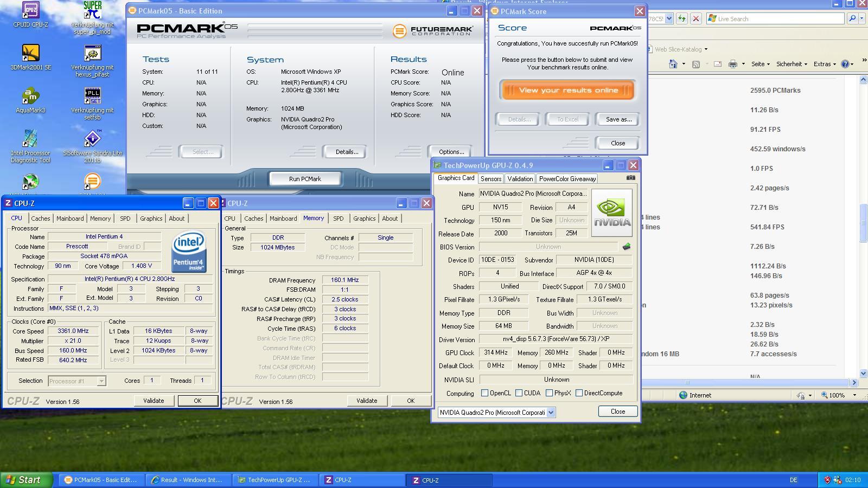Open Intel Processor Diagnostic Tool shortcut

(x=30, y=146)
